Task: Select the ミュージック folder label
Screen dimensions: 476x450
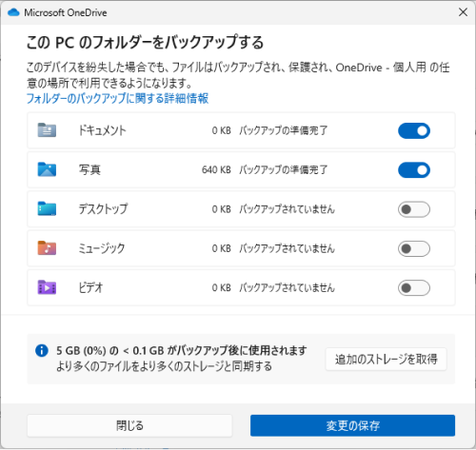Action: [102, 248]
